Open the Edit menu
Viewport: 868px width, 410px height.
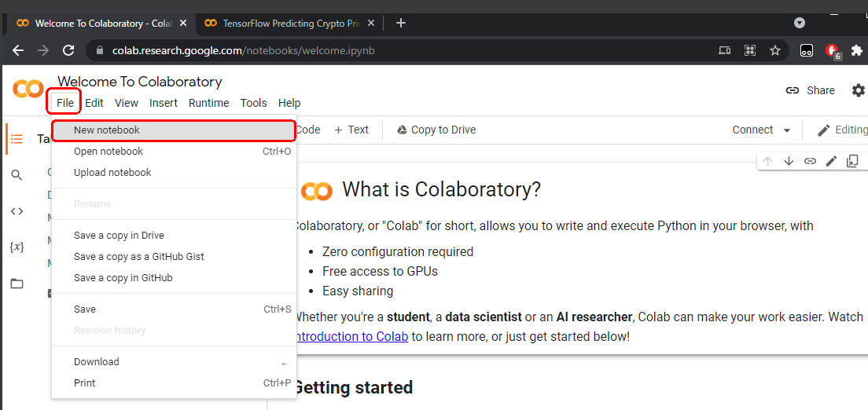tap(94, 103)
